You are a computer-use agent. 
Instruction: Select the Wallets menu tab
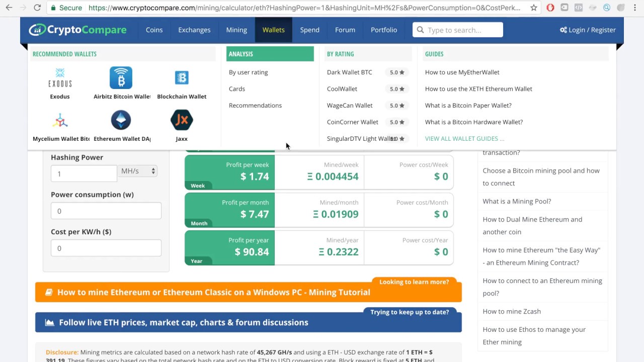[273, 30]
